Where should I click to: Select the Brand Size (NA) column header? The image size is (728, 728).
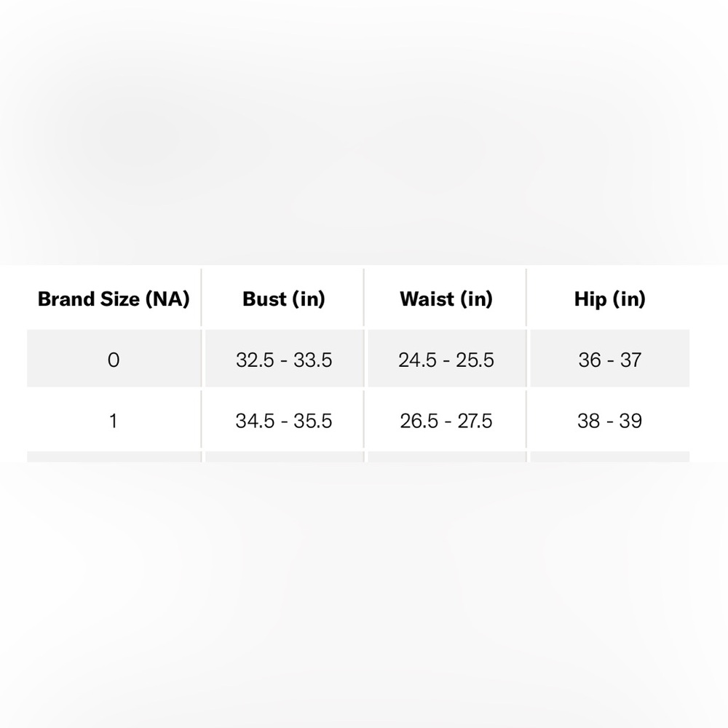[114, 298]
